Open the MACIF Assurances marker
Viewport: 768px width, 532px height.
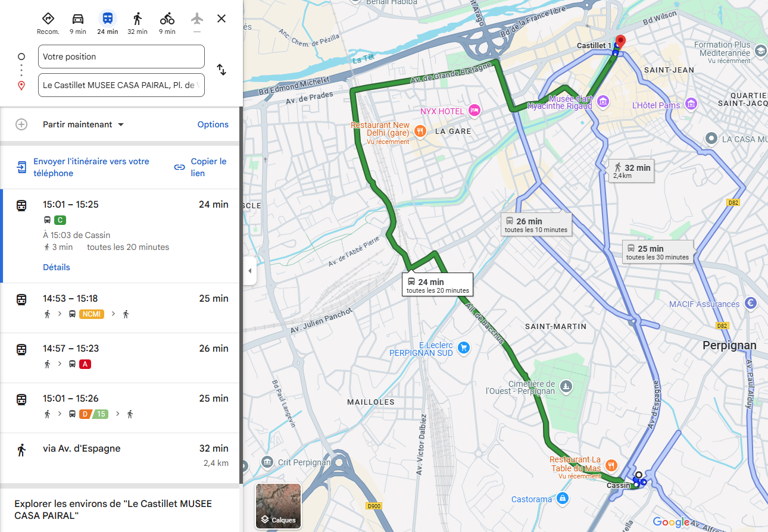pos(750,303)
